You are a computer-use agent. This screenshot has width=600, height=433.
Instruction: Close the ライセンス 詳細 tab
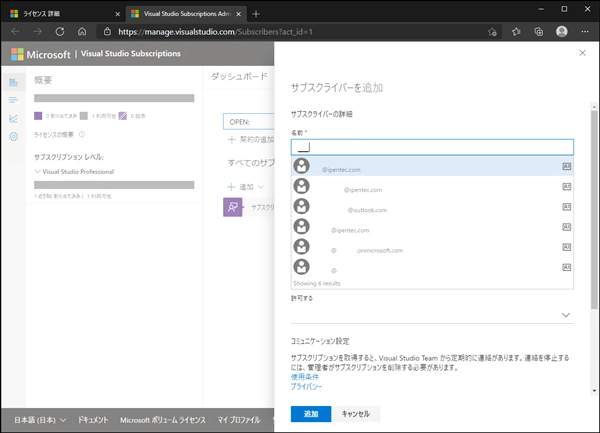[117, 14]
